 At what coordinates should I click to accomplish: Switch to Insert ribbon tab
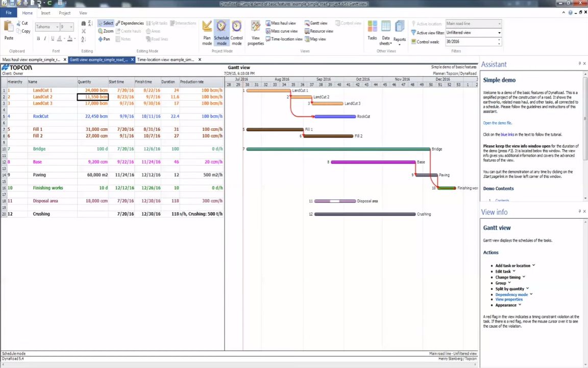(46, 13)
